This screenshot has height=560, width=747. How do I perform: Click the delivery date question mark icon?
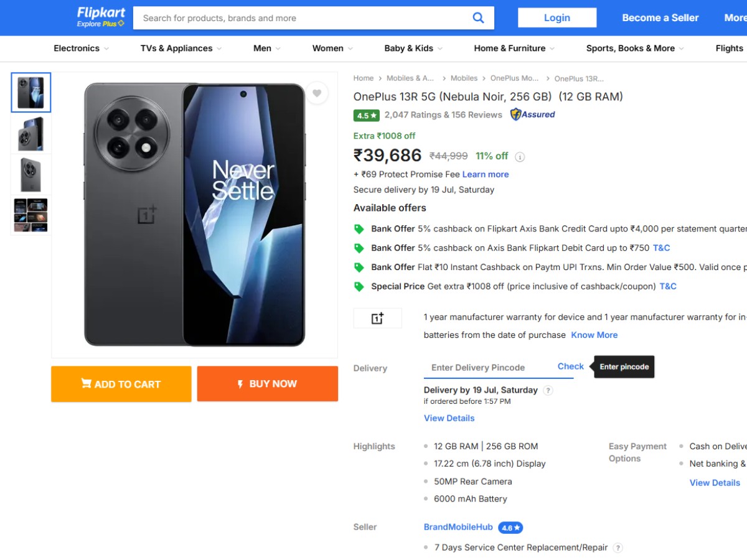548,391
